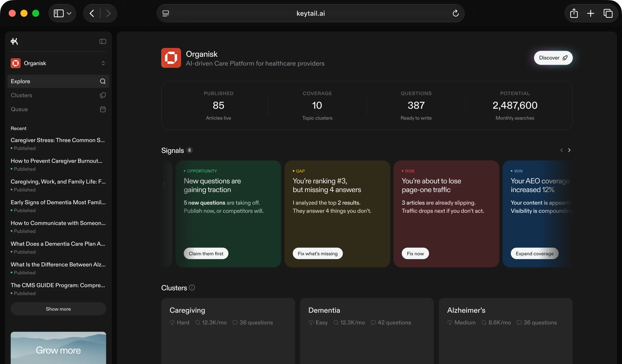The width and height of the screenshot is (622, 364).
Task: Open the Alzheimer's cluster card
Action: 506,331
